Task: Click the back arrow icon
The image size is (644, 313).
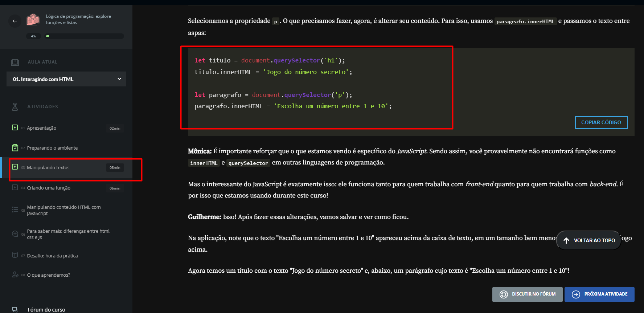Action: coord(15,21)
